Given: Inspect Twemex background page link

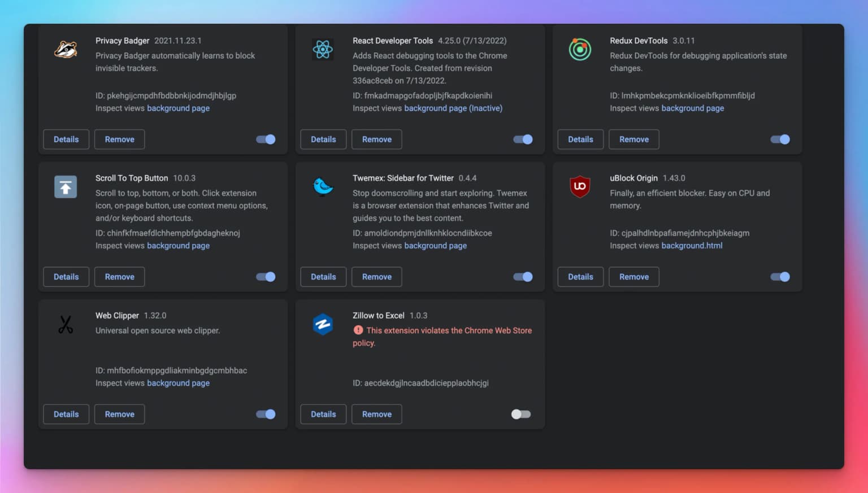Looking at the screenshot, I should point(435,246).
